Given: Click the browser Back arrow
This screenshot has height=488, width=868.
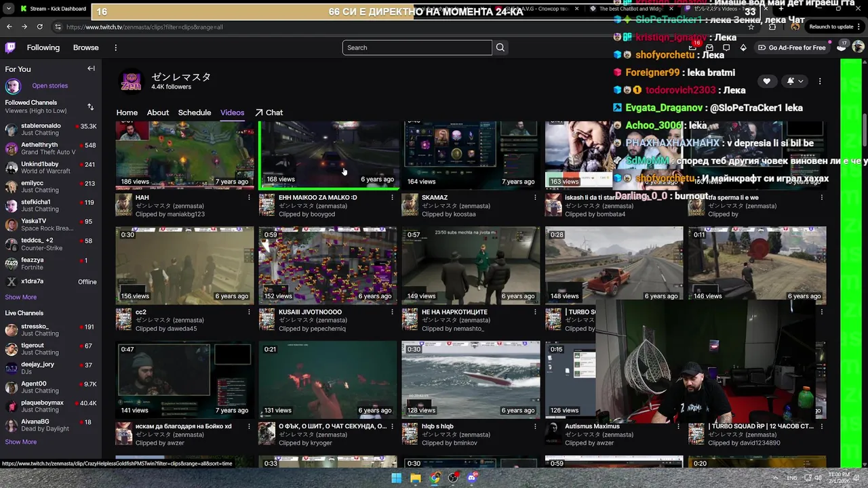Looking at the screenshot, I should [x=9, y=26].
